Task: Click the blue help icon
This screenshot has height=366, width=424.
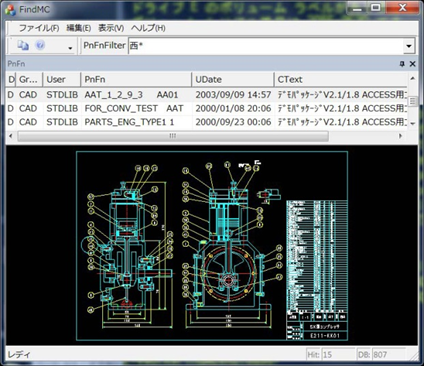Action: point(40,45)
